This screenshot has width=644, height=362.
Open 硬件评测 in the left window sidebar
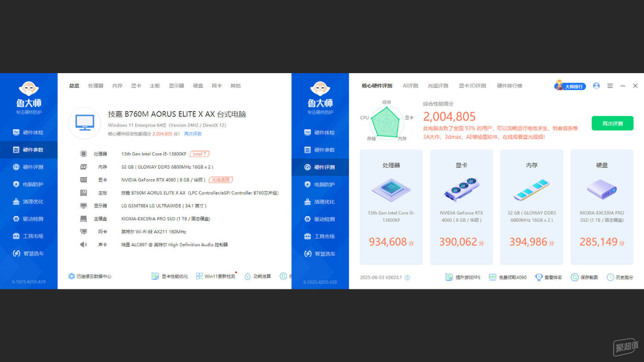click(29, 167)
